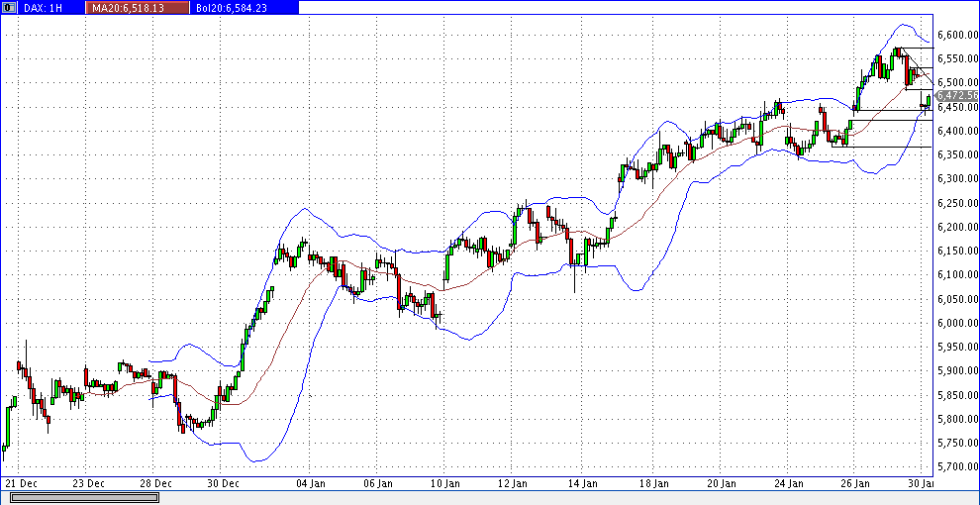Click the 04 Jan date label

pyautogui.click(x=311, y=484)
